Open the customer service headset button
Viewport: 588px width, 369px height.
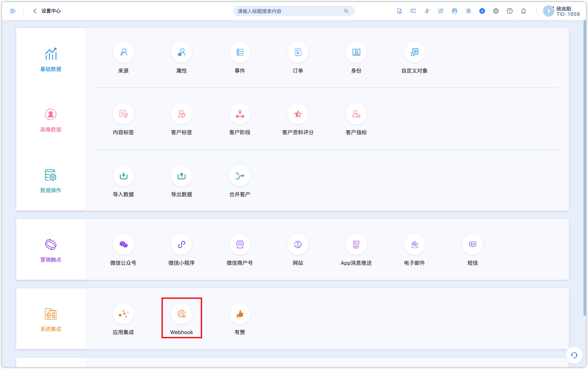pyautogui.click(x=574, y=355)
